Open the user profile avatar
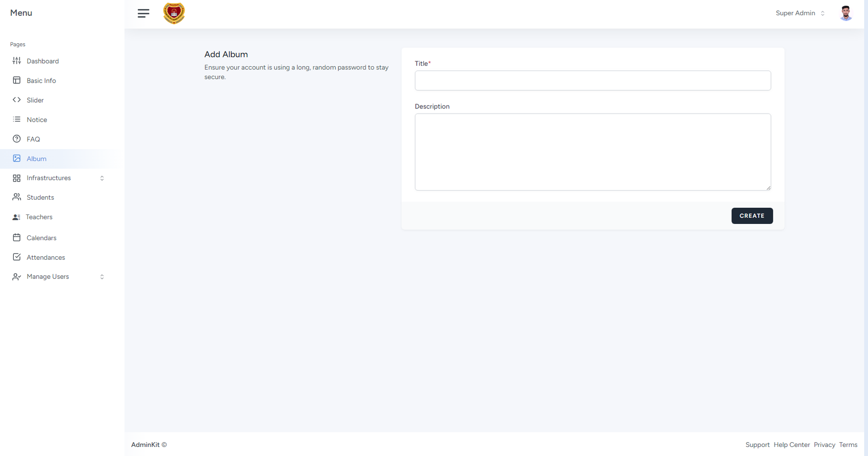Viewport: 868px width, 456px height. (845, 13)
